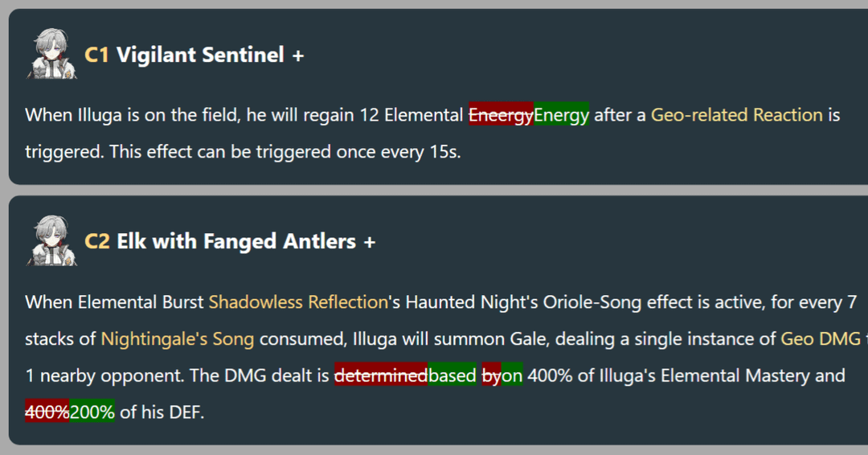Click the green highlighted "based" word

point(452,375)
